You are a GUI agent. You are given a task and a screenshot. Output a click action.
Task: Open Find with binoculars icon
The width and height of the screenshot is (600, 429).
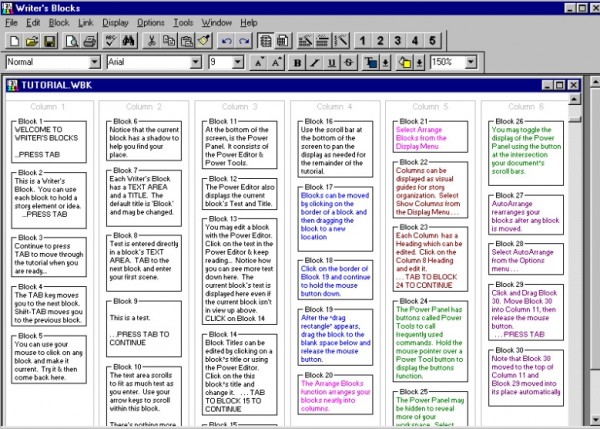pos(129,41)
